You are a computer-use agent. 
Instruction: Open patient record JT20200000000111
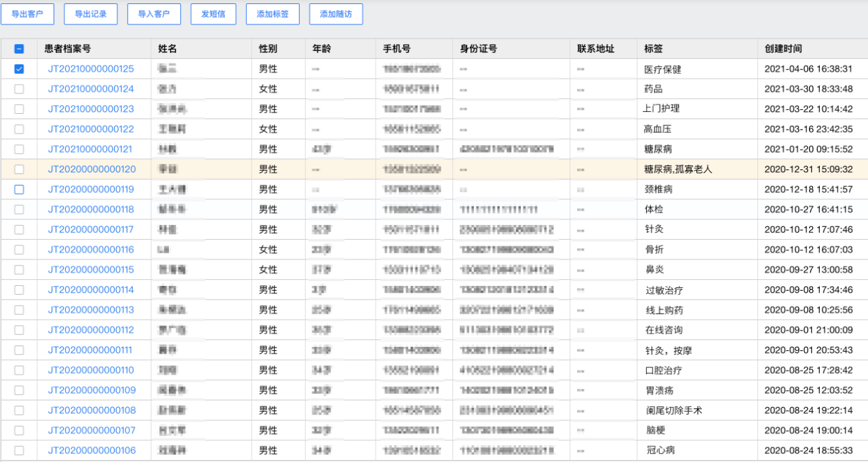90,350
